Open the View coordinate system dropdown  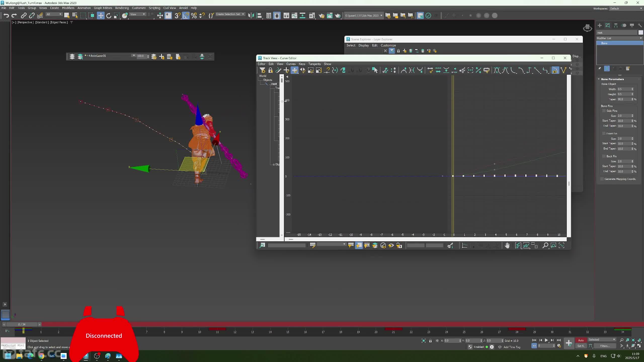pos(138,14)
